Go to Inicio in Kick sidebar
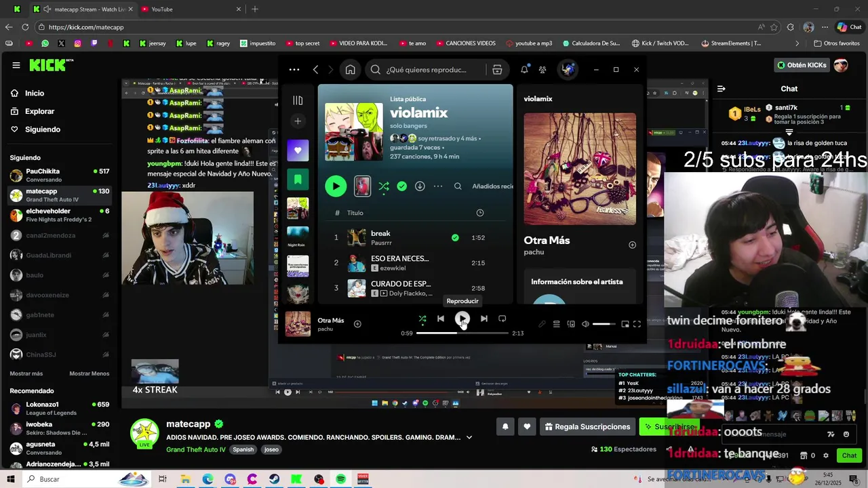Screen dimensions: 868x488 (x=35, y=94)
